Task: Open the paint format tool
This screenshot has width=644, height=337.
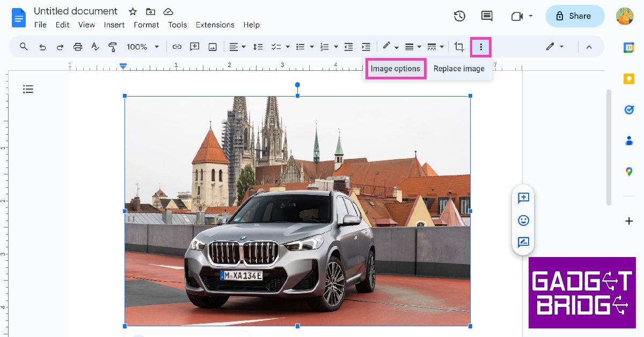Action: (x=113, y=47)
